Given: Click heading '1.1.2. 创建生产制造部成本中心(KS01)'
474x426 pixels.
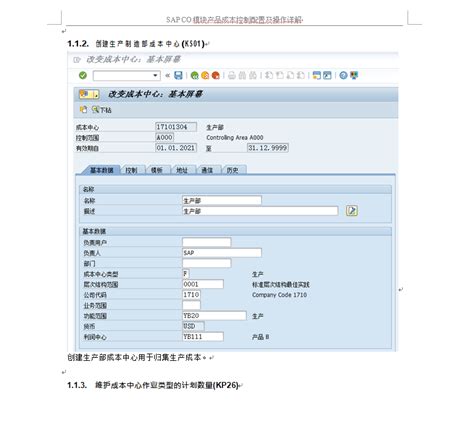Looking at the screenshot, I should 136,44.
